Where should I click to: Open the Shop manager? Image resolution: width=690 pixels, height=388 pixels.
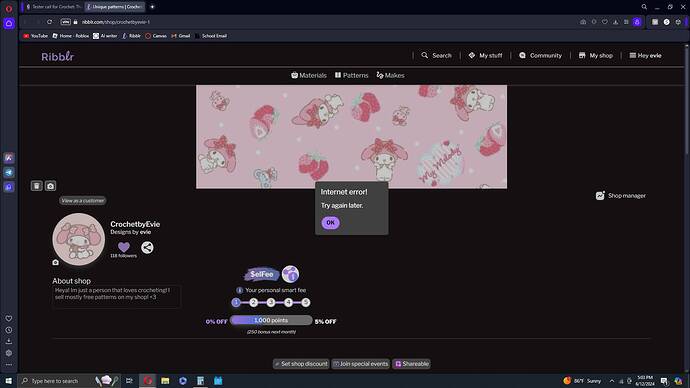[620, 196]
